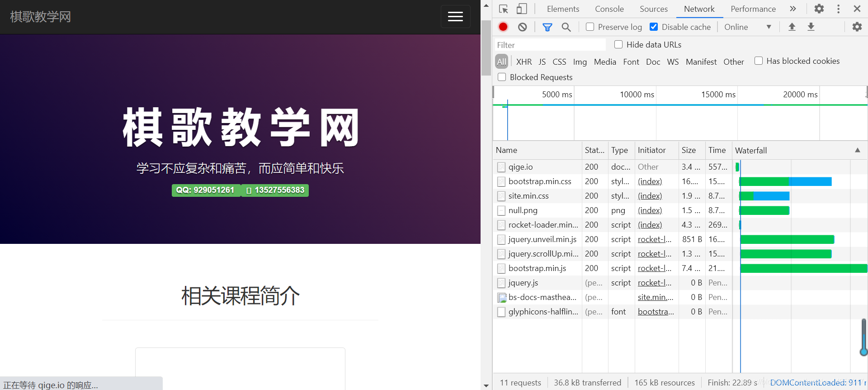868x390 pixels.
Task: Click the 棋歌教学网 navbar brand link
Action: click(41, 17)
